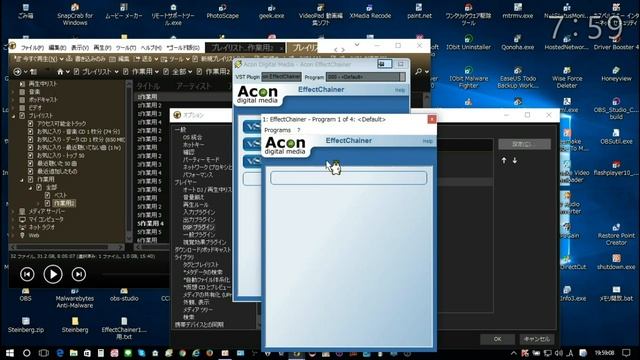This screenshot has width=640, height=360.
Task: Click previous track button in MediaMonkey player
Action: coord(27,274)
